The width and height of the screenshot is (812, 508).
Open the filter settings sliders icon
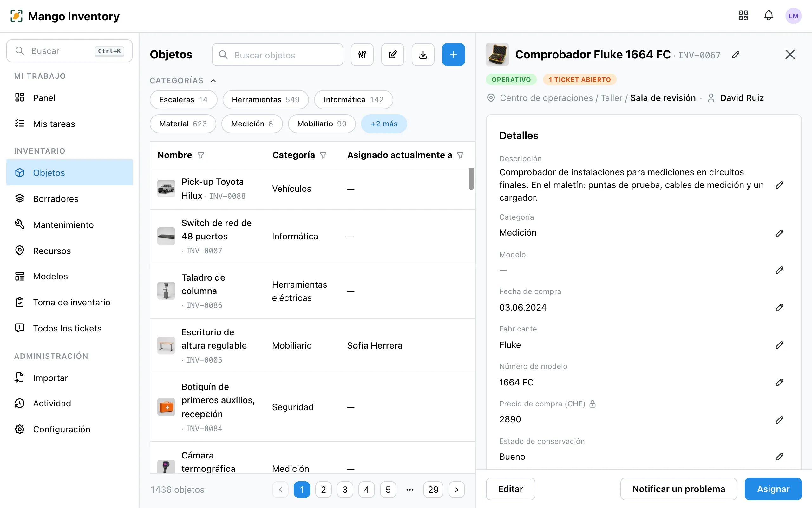362,54
